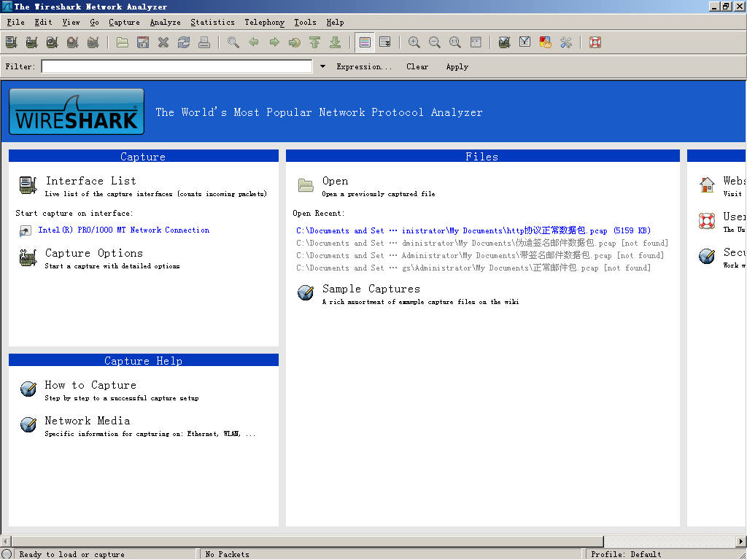747x560 pixels.
Task: Open the View menu
Action: 71,23
